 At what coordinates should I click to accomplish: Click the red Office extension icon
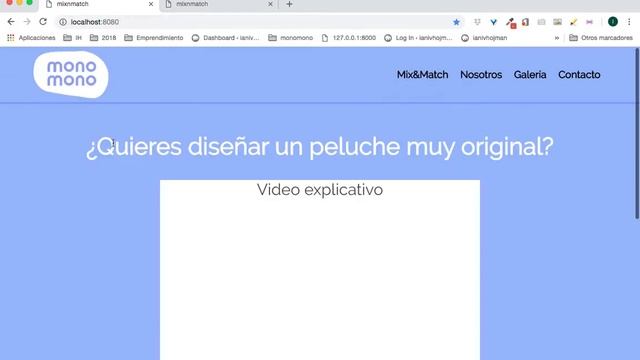coord(525,22)
